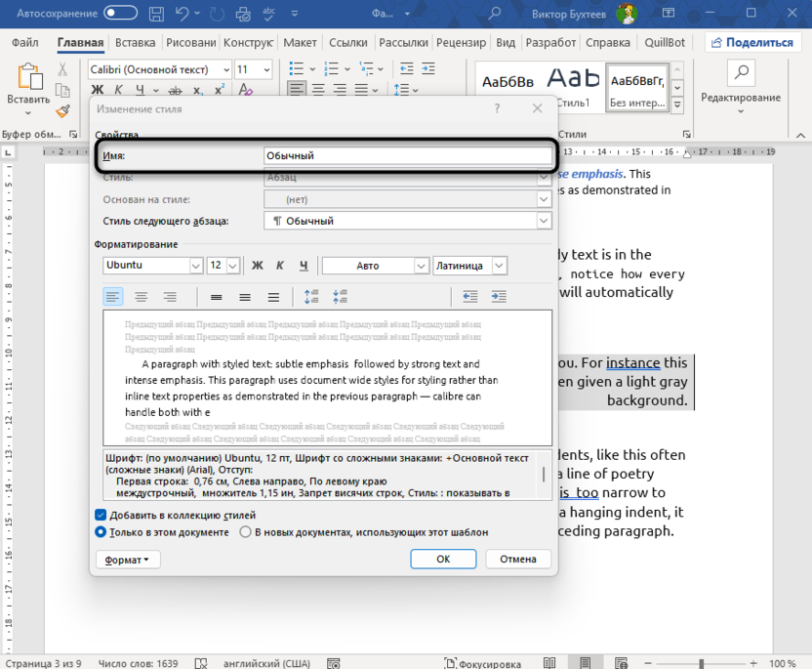Toggle the Автосохранение switch
The height and width of the screenshot is (669, 812).
[120, 13]
